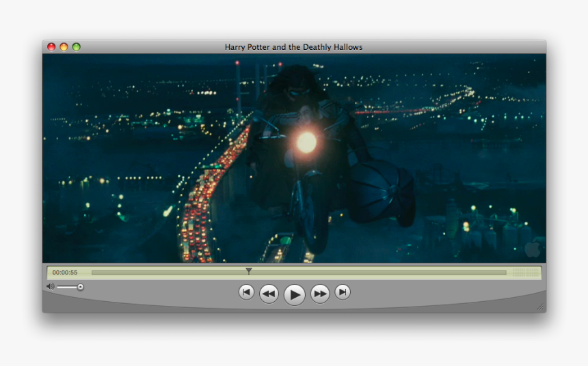The width and height of the screenshot is (588, 366).
Task: Click the video frame showing the motorcycle
Action: pyautogui.click(x=294, y=158)
